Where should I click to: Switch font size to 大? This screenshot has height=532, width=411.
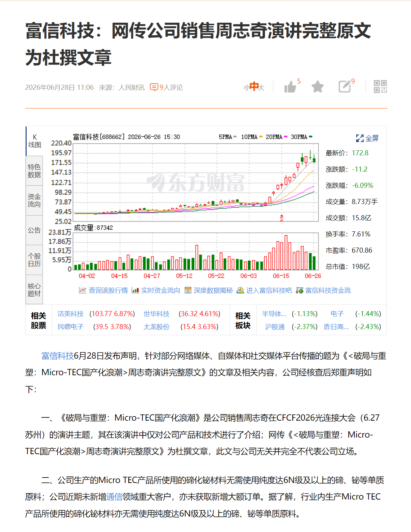tap(262, 88)
